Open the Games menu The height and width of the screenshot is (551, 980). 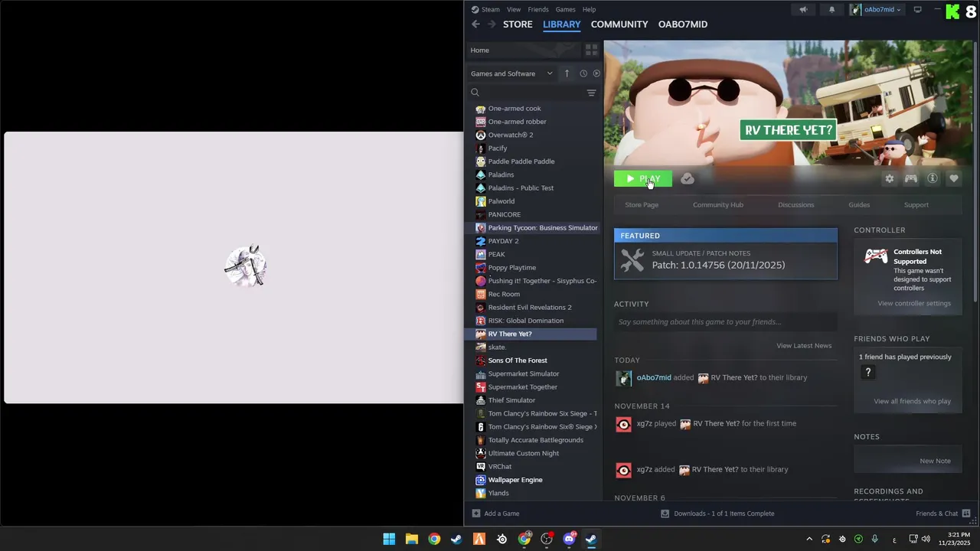coord(565,9)
